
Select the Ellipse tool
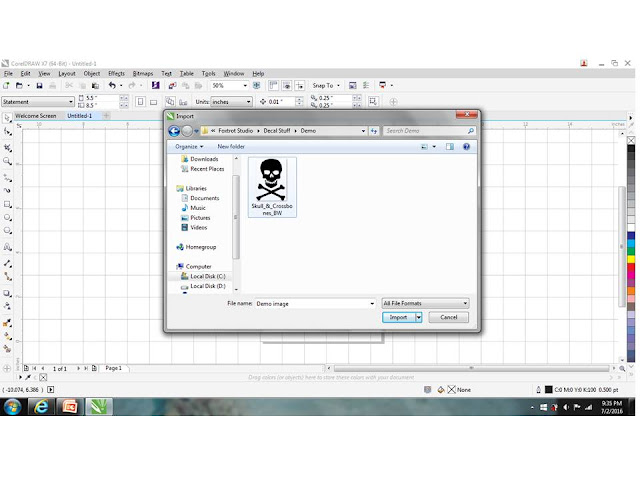click(x=7, y=217)
